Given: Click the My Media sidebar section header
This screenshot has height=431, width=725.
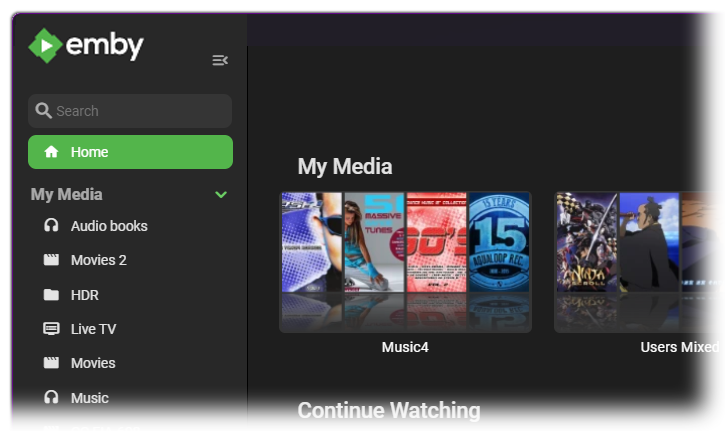Looking at the screenshot, I should coord(67,195).
